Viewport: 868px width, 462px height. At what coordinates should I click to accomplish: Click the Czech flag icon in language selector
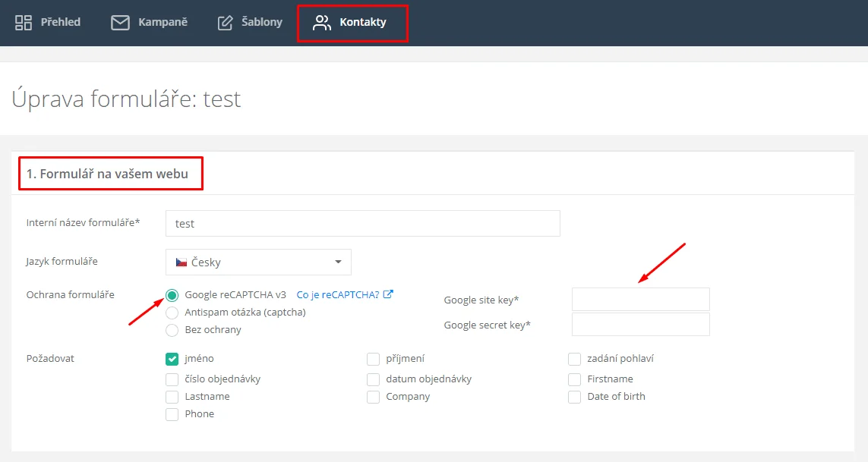pos(181,262)
